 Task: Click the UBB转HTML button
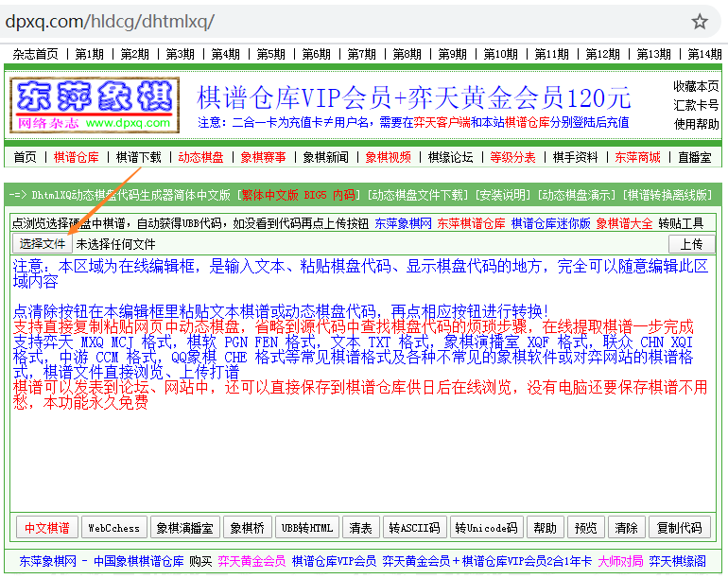tap(307, 528)
